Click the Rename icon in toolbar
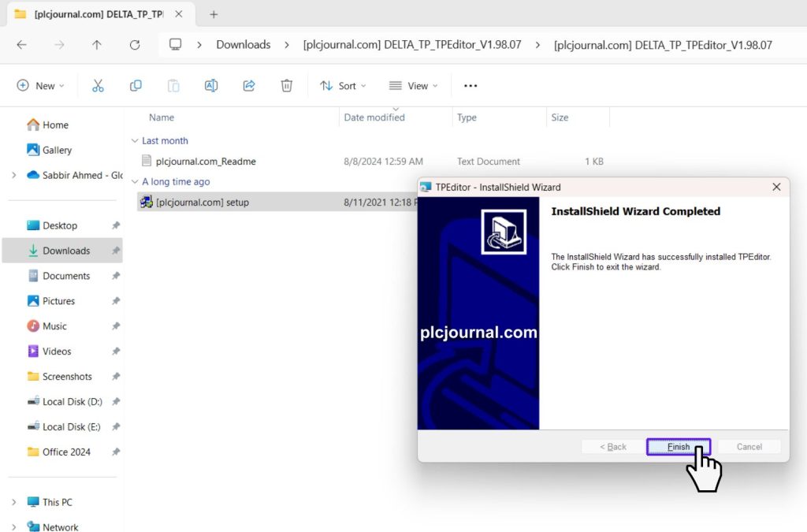Image resolution: width=807 pixels, height=532 pixels. coord(211,86)
